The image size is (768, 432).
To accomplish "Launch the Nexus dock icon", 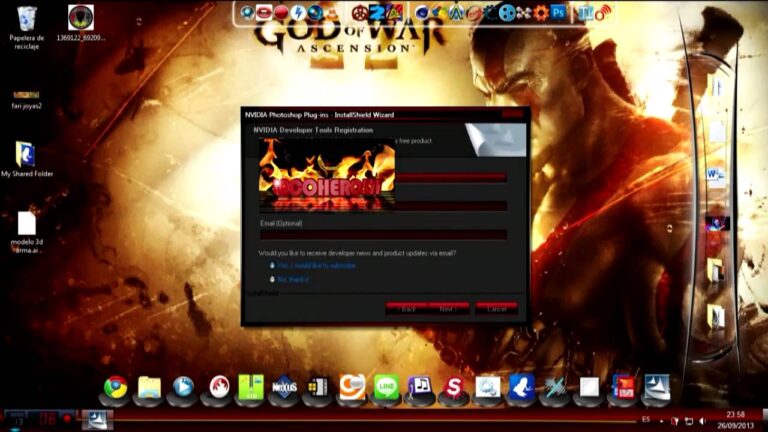I will (284, 387).
